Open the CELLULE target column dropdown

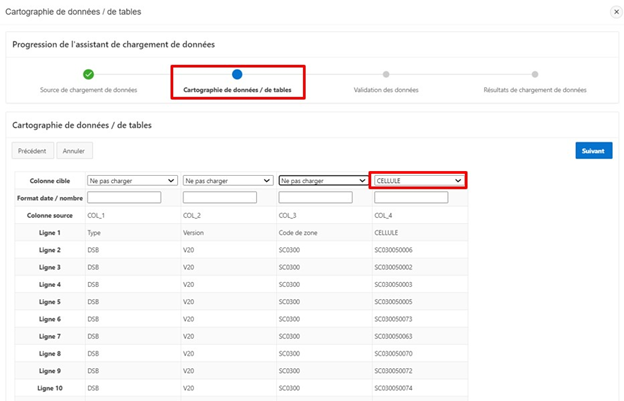pos(418,181)
